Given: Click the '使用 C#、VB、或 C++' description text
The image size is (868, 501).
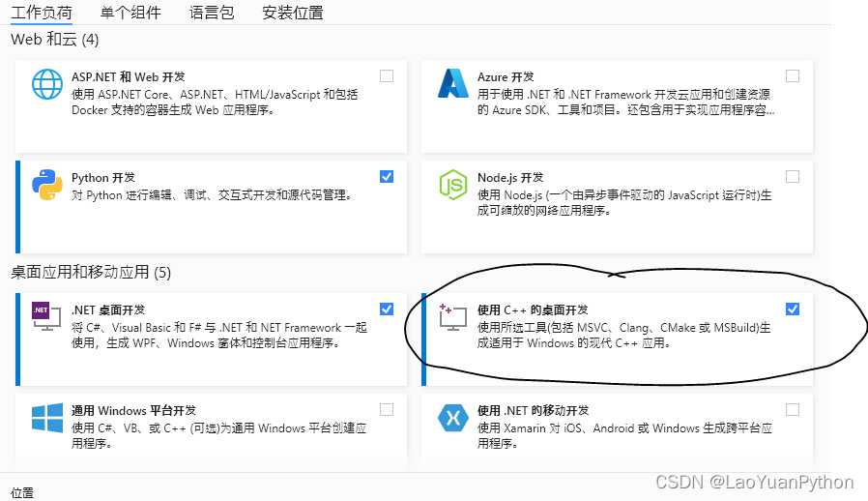Looking at the screenshot, I should pyautogui.click(x=218, y=435).
